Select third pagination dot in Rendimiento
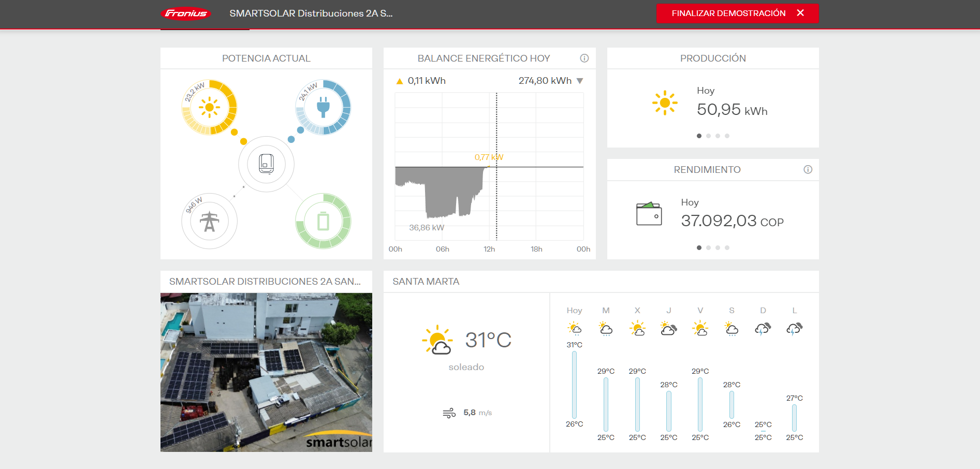The image size is (980, 469). coord(718,248)
